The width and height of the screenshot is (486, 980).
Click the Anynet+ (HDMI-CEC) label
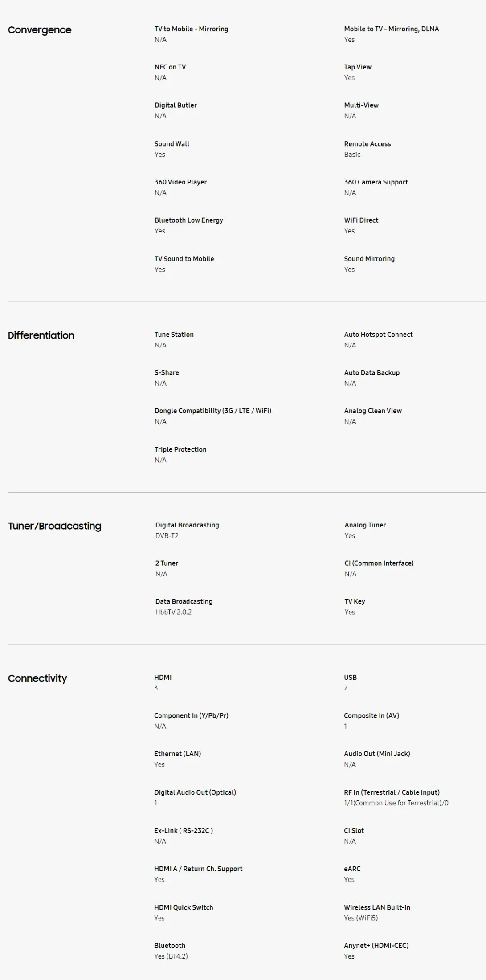click(376, 946)
